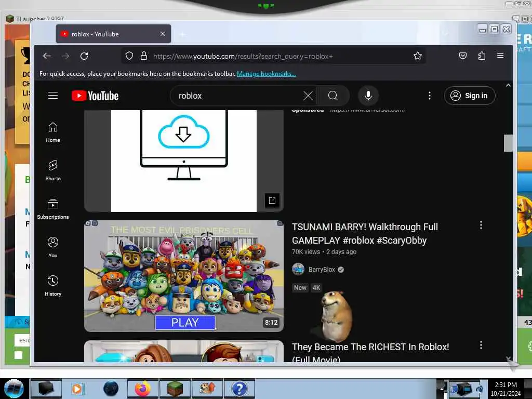This screenshot has width=532, height=399.
Task: Clear the roblox search text
Action: coord(308,96)
